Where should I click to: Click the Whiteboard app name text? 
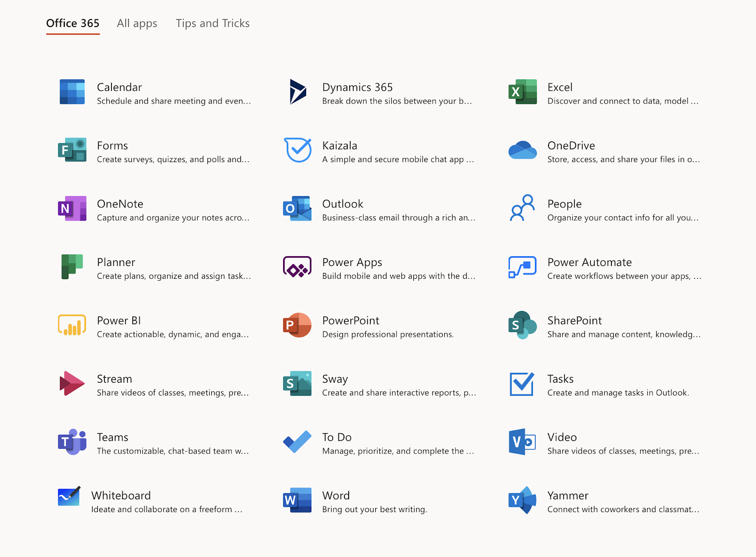[x=121, y=496]
